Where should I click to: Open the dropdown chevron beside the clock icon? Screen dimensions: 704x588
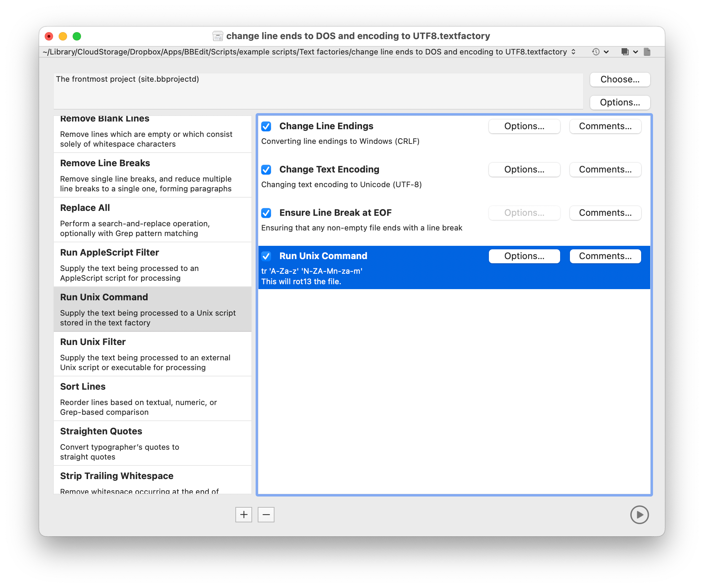[x=606, y=52]
